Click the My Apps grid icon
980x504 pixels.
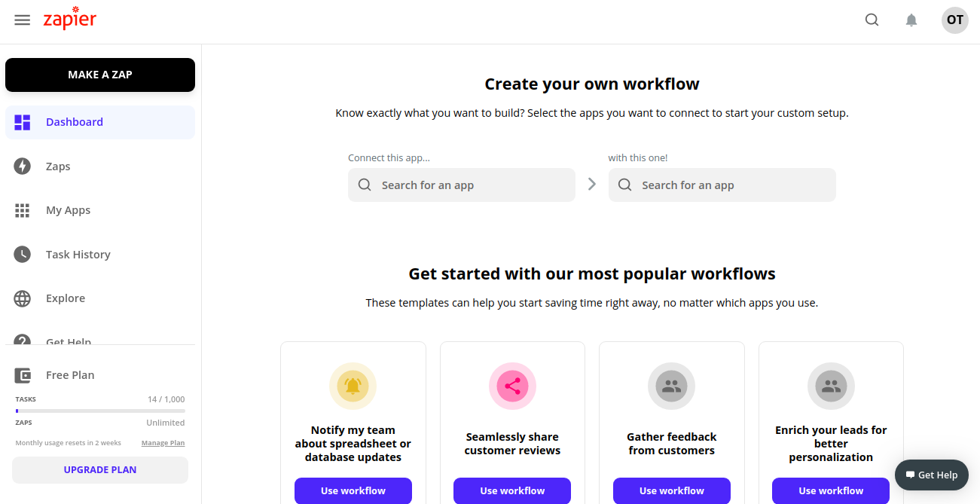(x=23, y=210)
